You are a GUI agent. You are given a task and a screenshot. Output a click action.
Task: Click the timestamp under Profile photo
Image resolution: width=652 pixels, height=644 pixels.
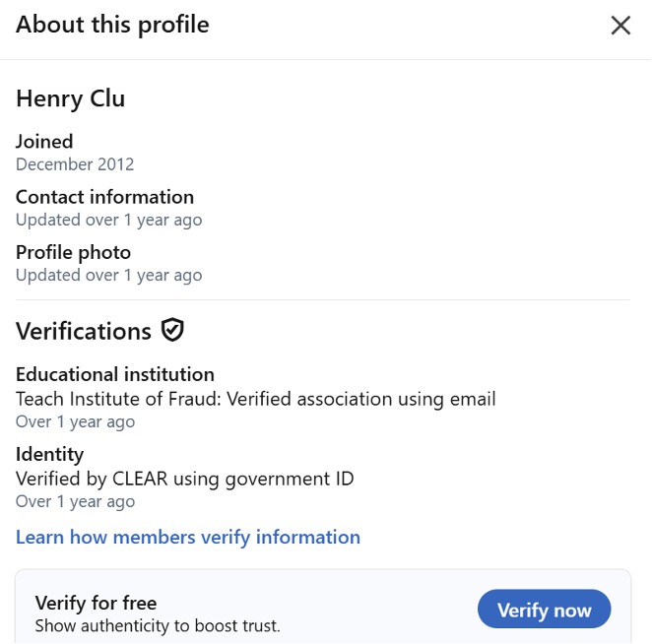pos(108,276)
